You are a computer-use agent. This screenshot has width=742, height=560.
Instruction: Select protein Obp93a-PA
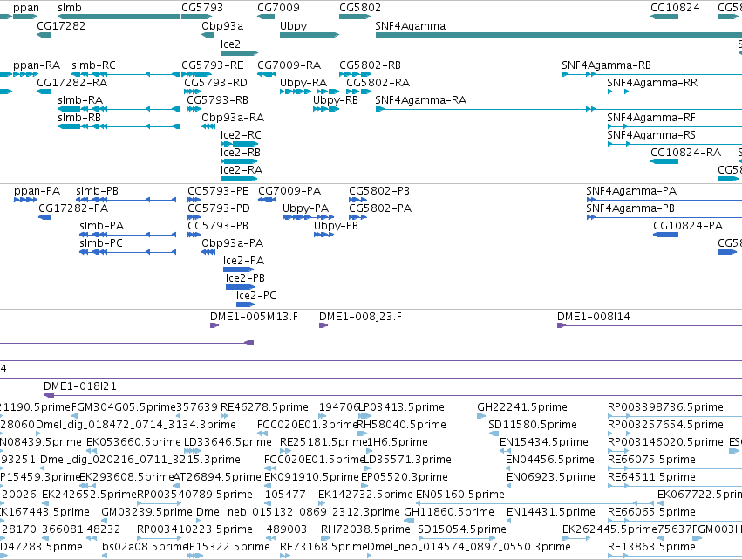(208, 252)
